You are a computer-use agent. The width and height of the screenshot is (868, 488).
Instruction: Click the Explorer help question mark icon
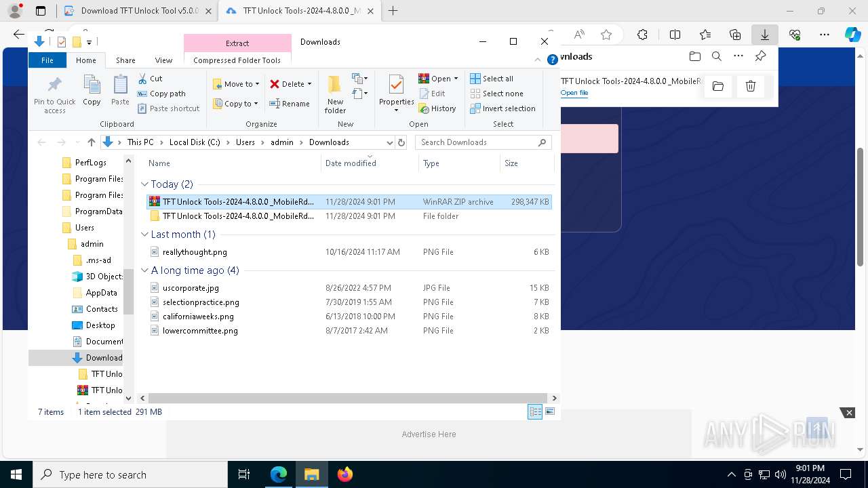click(553, 60)
